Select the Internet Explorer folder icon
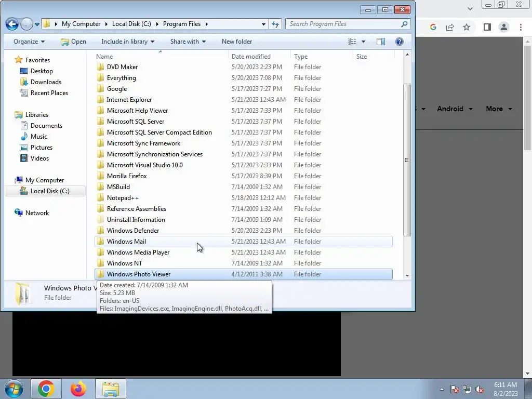Image resolution: width=532 pixels, height=399 pixels. click(x=100, y=99)
